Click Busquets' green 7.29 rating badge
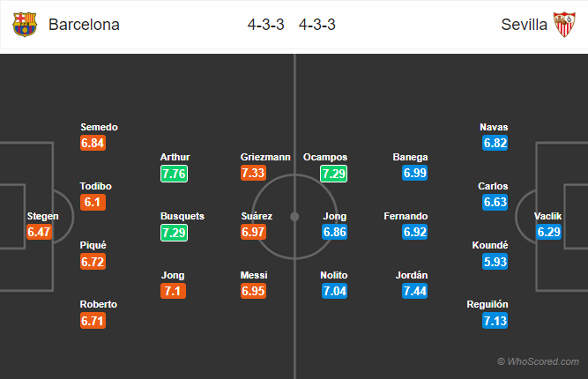This screenshot has height=379, width=588. (x=174, y=233)
